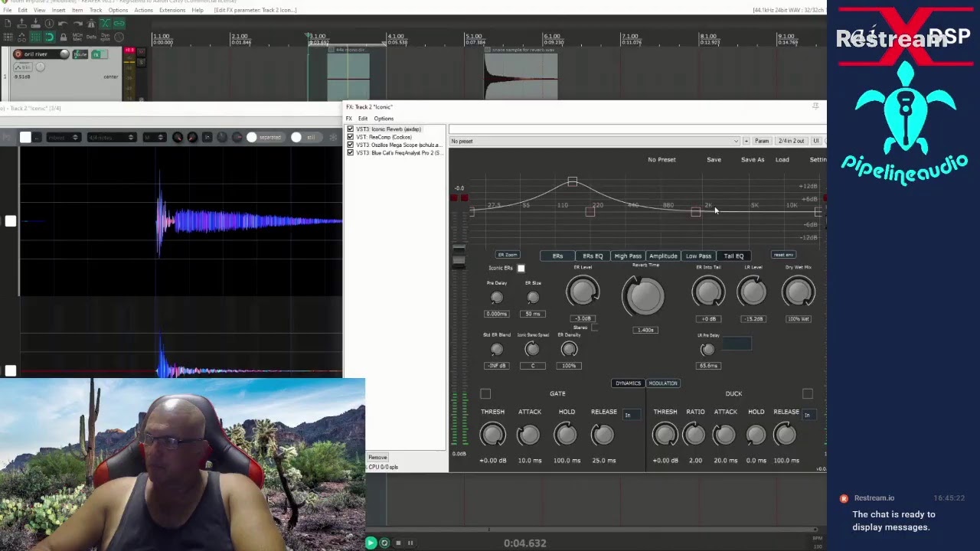Mute the oril river track

pos(141,52)
